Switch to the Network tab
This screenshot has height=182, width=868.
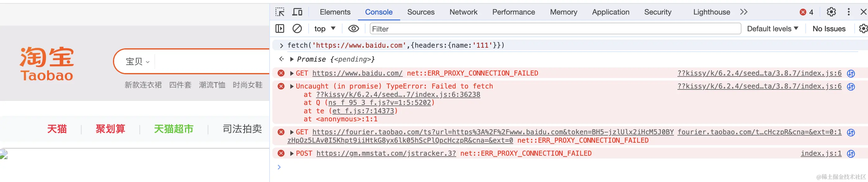pyautogui.click(x=463, y=12)
